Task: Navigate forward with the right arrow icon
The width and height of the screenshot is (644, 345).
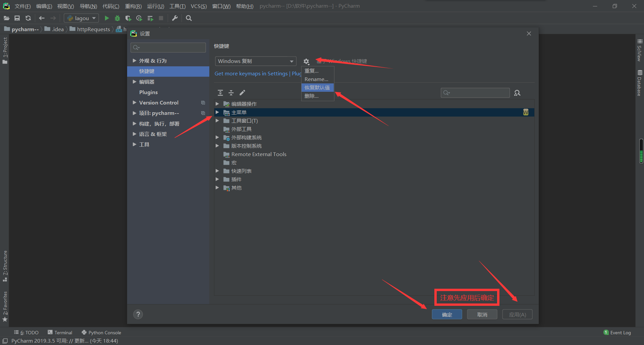Action: pyautogui.click(x=53, y=18)
